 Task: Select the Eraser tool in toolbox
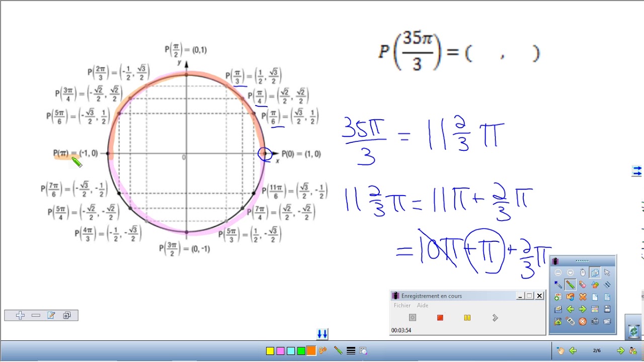pyautogui.click(x=583, y=285)
